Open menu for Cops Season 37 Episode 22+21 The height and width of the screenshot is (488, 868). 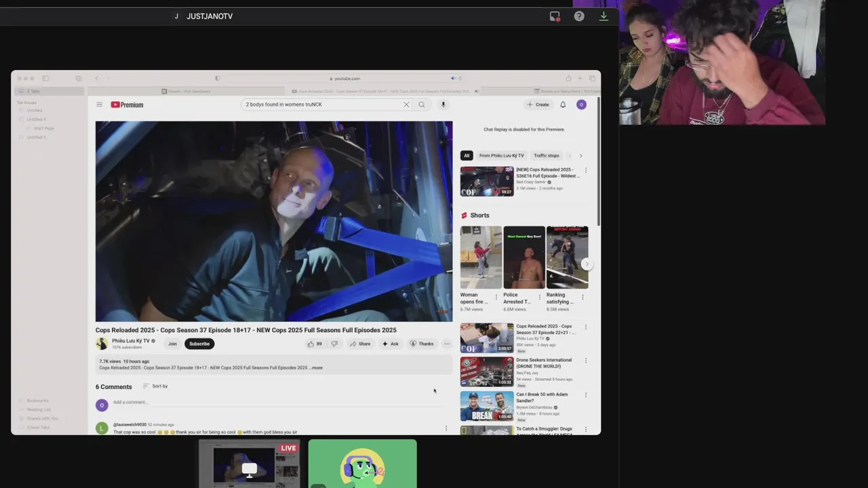click(x=586, y=327)
